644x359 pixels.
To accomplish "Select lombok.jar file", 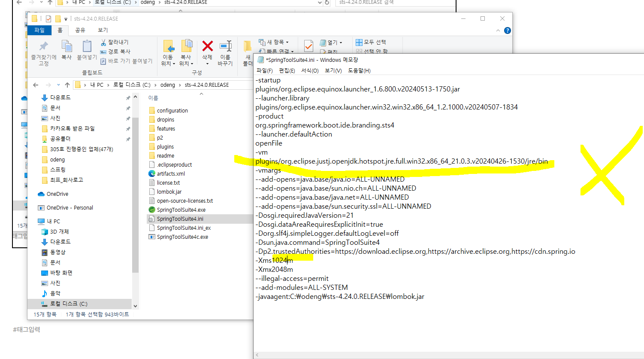I will (169, 192).
